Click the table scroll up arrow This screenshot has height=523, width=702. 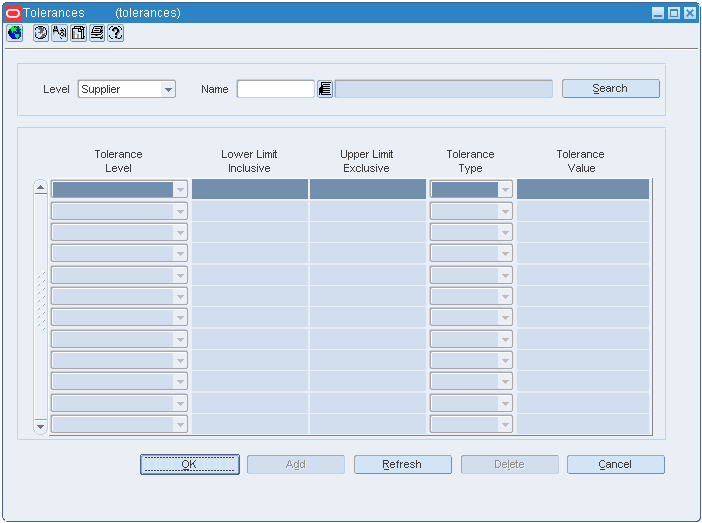pyautogui.click(x=40, y=187)
